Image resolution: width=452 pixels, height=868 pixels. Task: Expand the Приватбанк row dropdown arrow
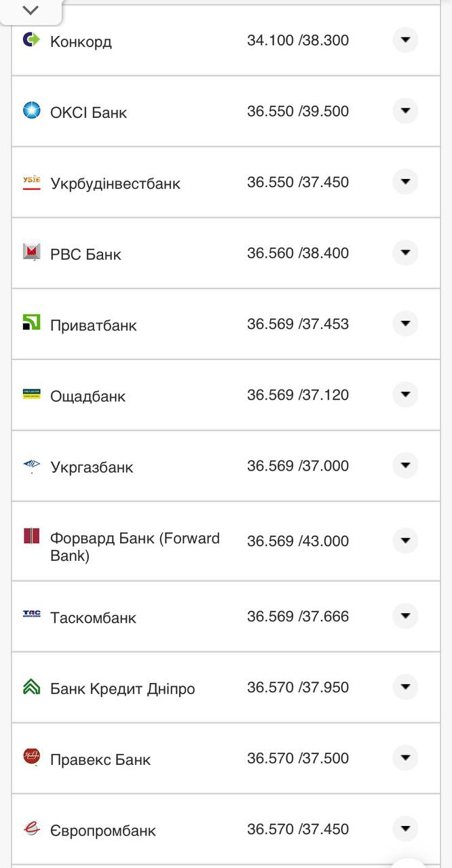pos(405,323)
